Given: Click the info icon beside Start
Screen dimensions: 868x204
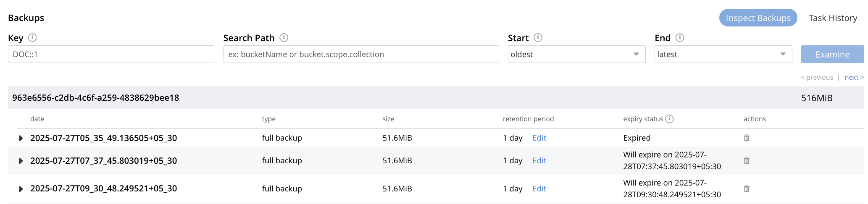Looking at the screenshot, I should (x=538, y=38).
